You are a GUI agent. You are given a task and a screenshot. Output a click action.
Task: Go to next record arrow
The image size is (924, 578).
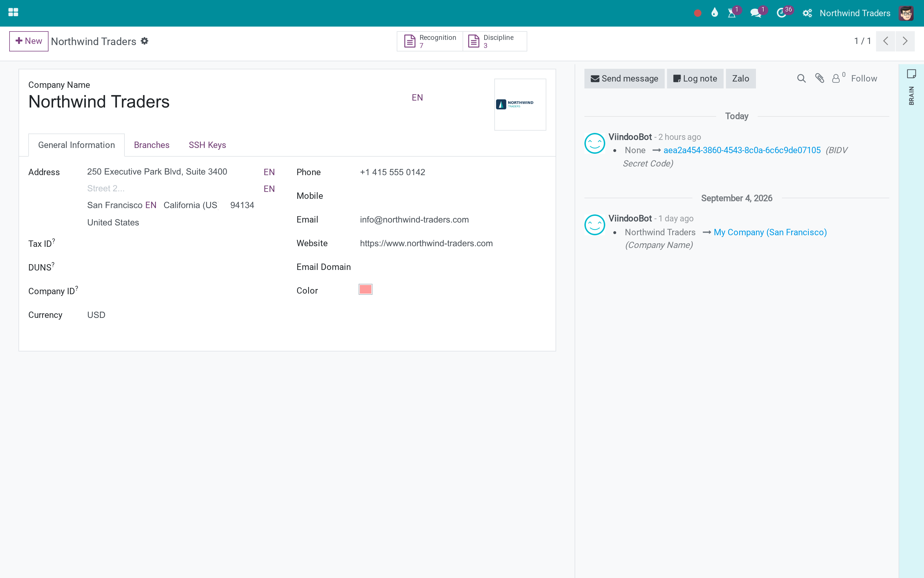click(905, 41)
